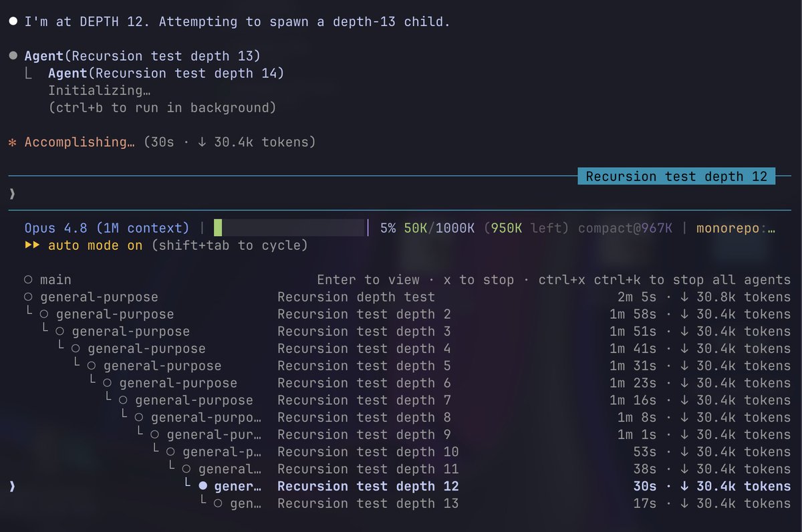
Task: Click the 17s elapsed time value
Action: [x=645, y=503]
